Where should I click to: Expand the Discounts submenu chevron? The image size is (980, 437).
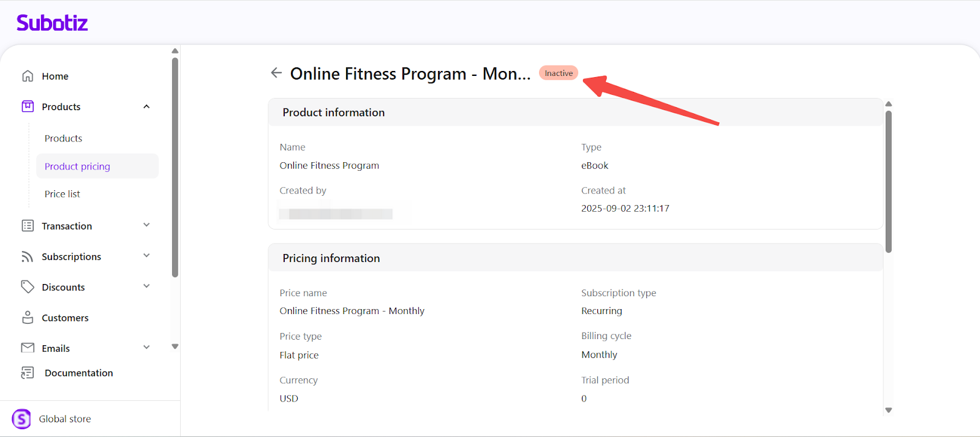(146, 286)
